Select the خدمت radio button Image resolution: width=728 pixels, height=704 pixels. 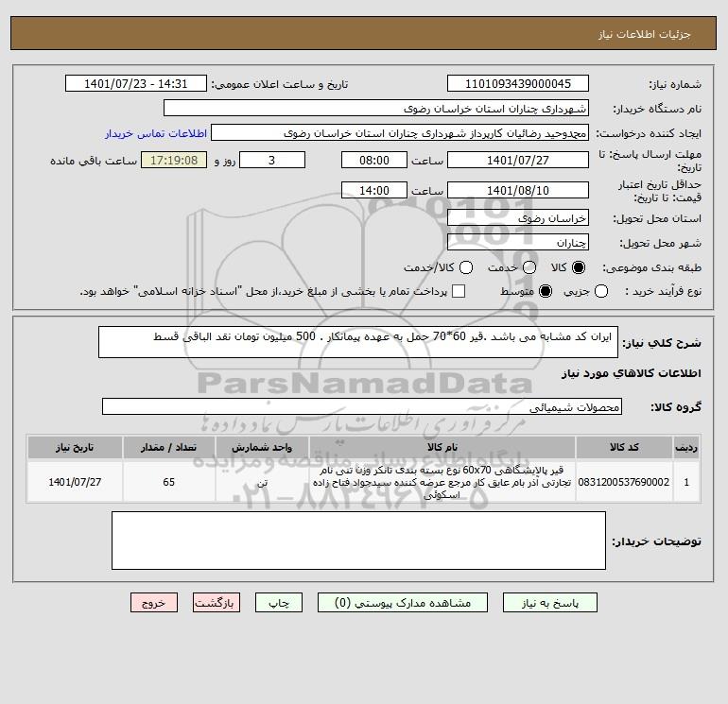tap(529, 267)
